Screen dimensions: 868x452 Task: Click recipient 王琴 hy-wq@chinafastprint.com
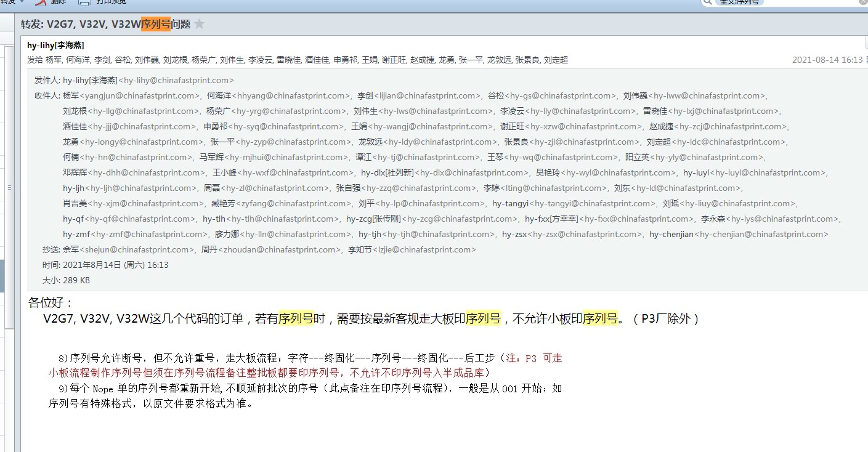553,157
